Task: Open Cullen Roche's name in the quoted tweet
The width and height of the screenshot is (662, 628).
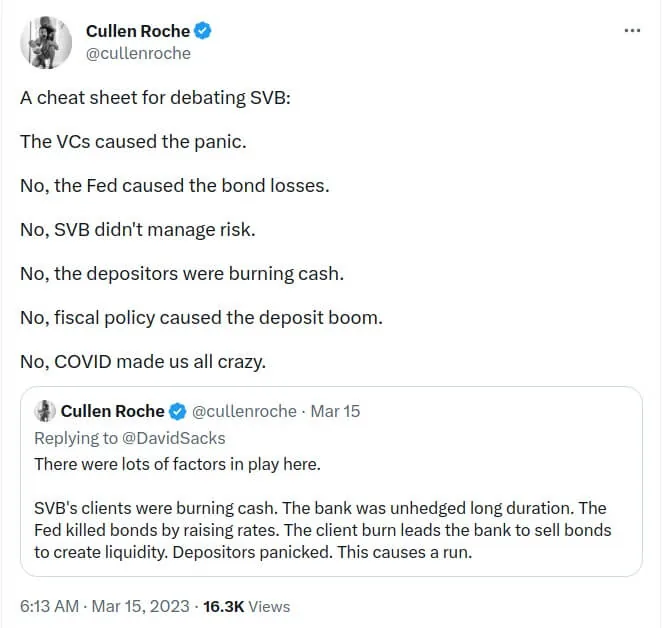Action: (113, 411)
